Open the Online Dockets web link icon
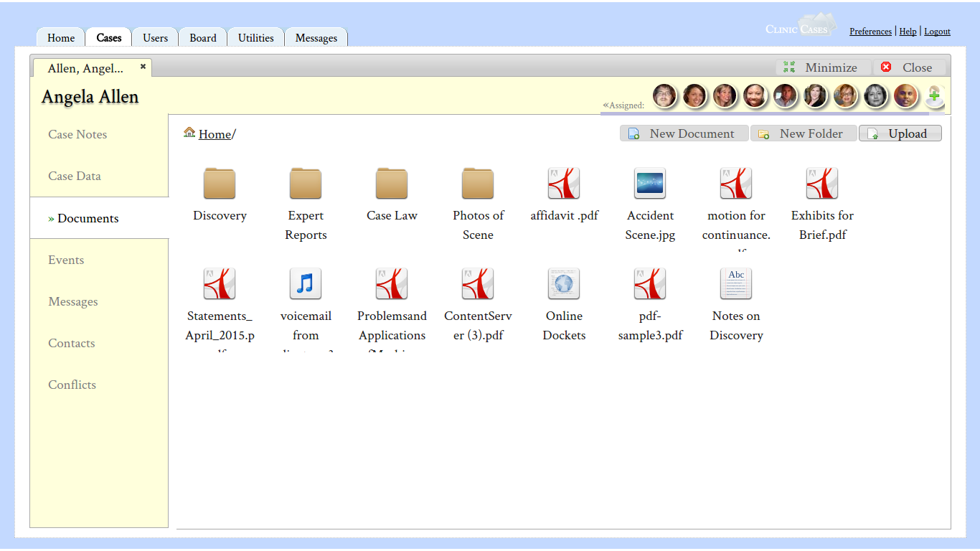 [564, 284]
